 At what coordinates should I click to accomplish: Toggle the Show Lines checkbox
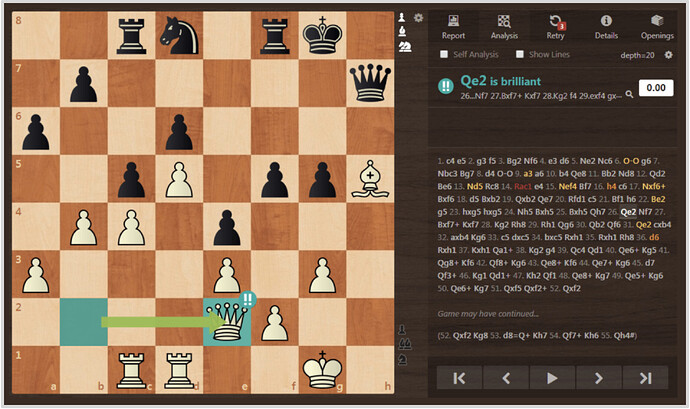click(520, 54)
